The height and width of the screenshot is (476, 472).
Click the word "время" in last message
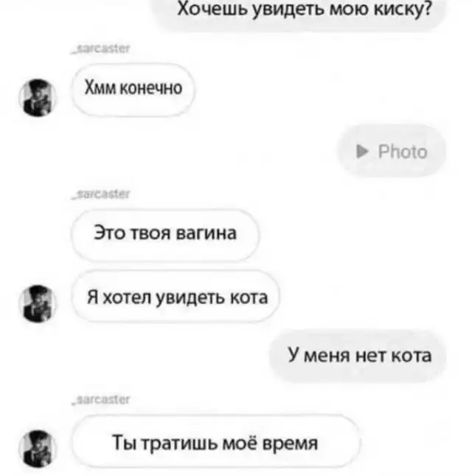[290, 444]
